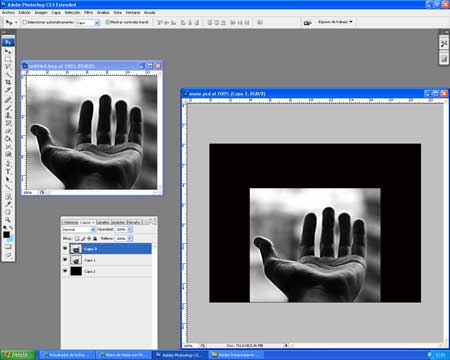Click the Capa 2 black layer thumbnail

point(76,271)
